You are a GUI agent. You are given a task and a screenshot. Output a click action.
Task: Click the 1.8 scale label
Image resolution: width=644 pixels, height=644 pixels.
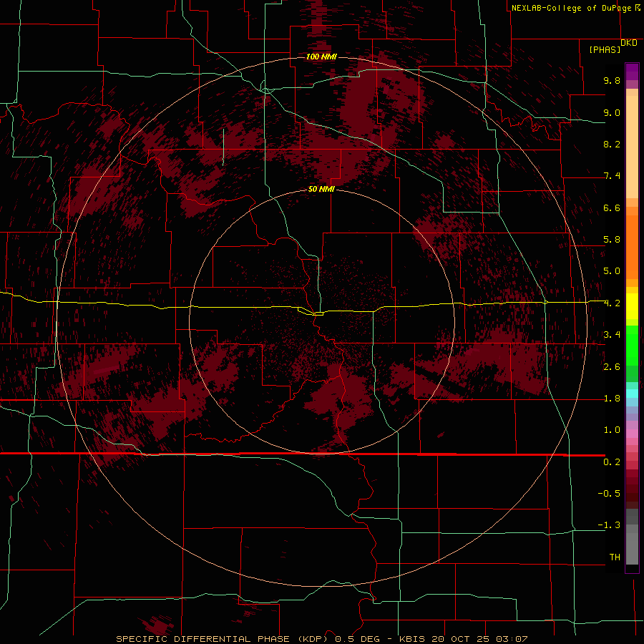[x=612, y=399]
